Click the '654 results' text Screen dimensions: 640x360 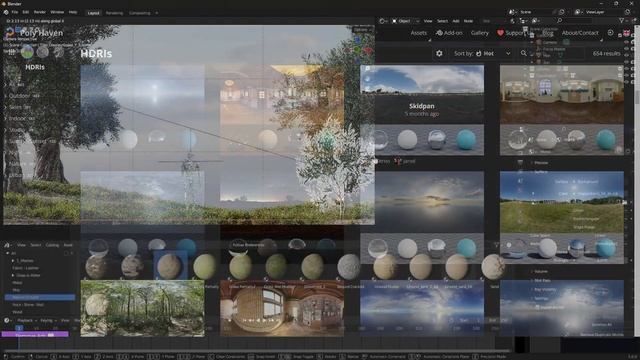[x=606, y=53]
